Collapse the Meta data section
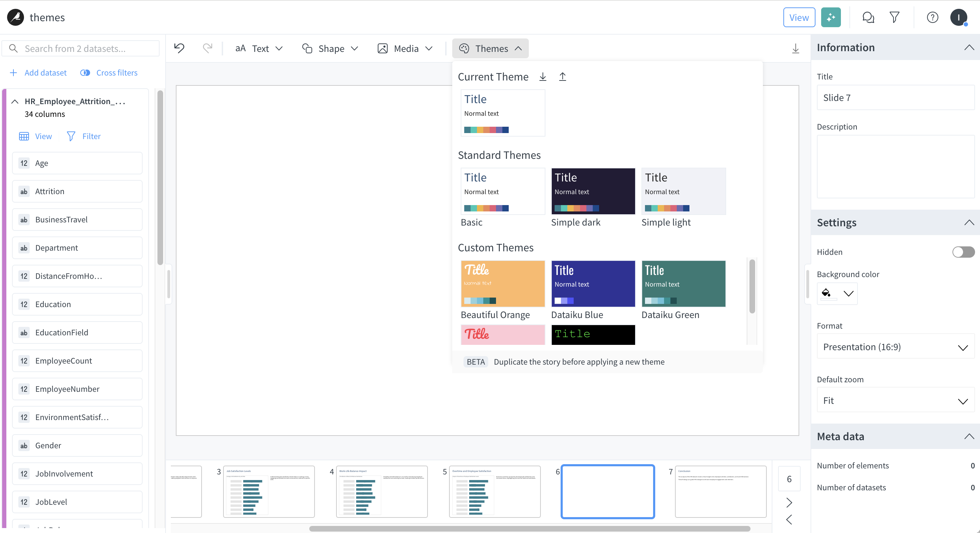 (x=969, y=436)
